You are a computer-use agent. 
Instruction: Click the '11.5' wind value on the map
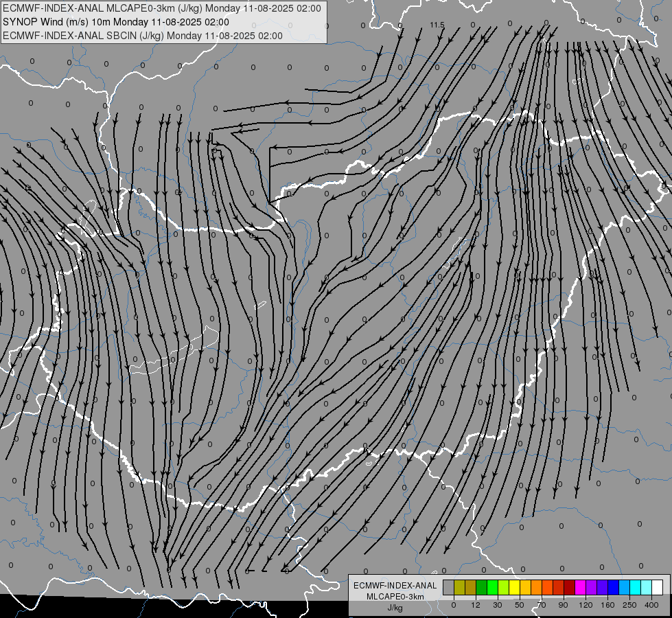[437, 25]
